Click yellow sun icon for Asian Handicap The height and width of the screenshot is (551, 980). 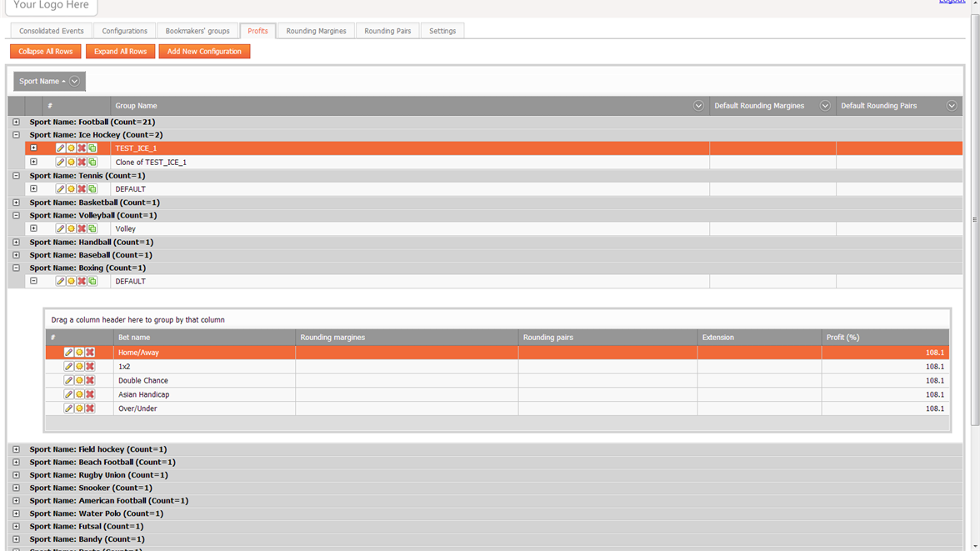coord(79,395)
